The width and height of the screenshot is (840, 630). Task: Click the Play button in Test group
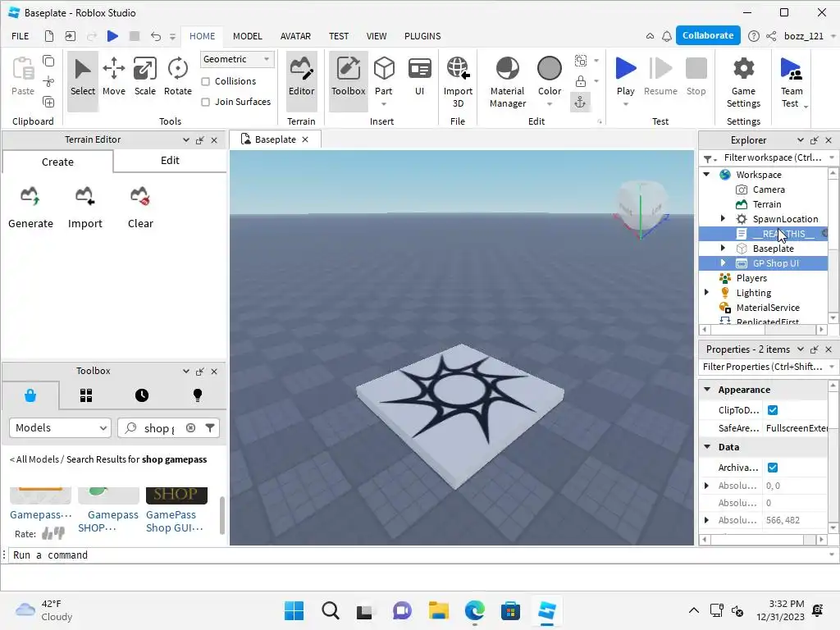point(625,76)
